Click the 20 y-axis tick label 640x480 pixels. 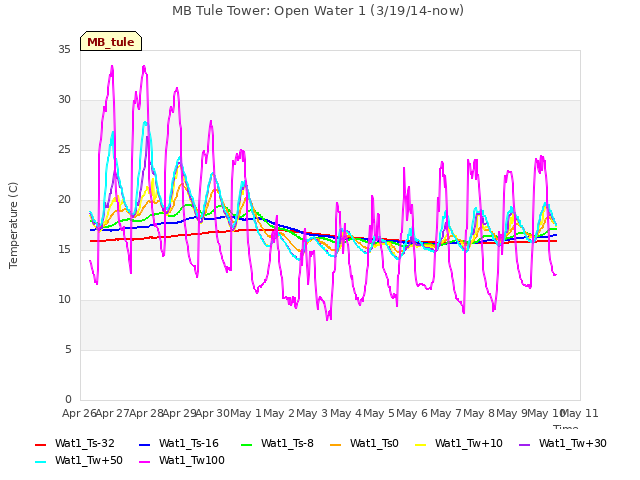pos(64,200)
